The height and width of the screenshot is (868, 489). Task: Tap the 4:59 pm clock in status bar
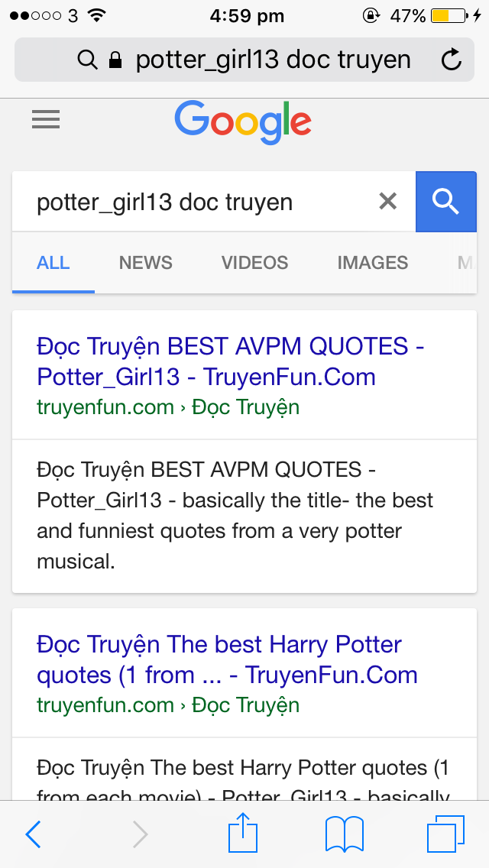coord(247,16)
